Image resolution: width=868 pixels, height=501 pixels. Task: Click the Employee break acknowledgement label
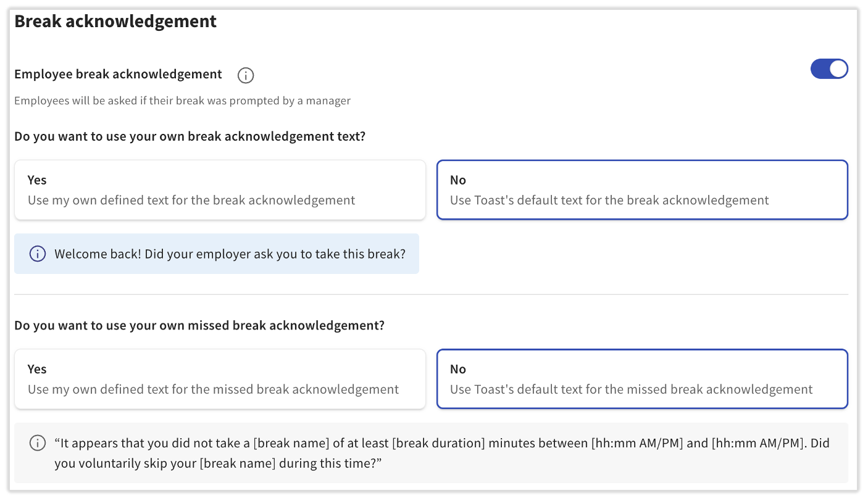[x=118, y=74]
